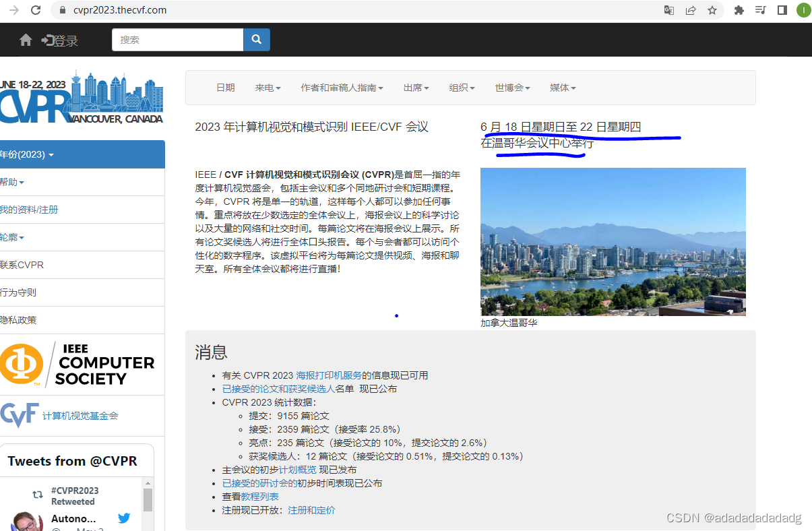Open the 教程列表 link
The image size is (812, 531).
pyautogui.click(x=259, y=497)
